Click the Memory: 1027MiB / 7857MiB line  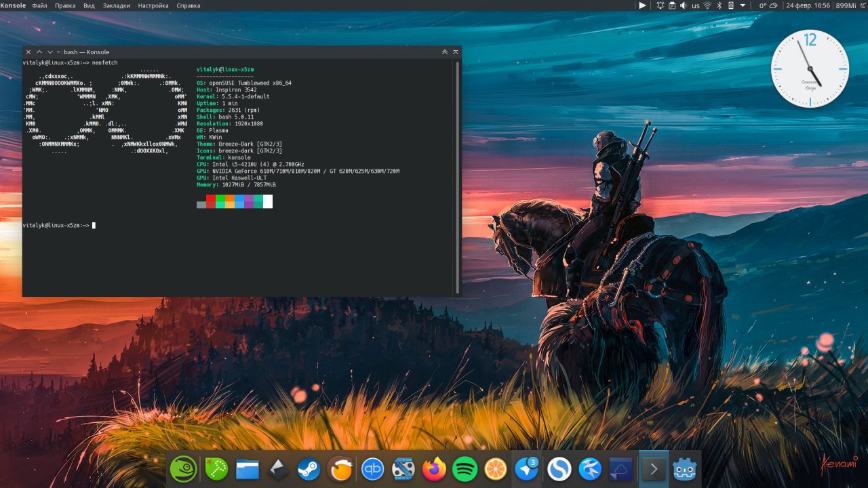(237, 185)
